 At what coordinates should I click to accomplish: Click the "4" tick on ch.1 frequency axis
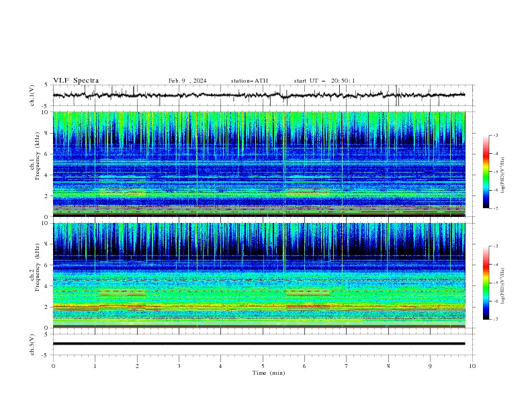[47, 175]
